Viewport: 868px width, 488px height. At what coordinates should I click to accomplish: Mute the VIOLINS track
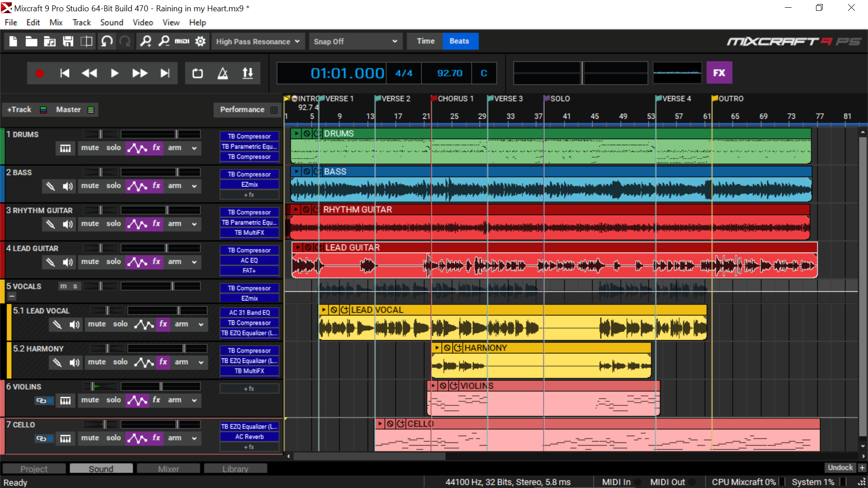(90, 400)
